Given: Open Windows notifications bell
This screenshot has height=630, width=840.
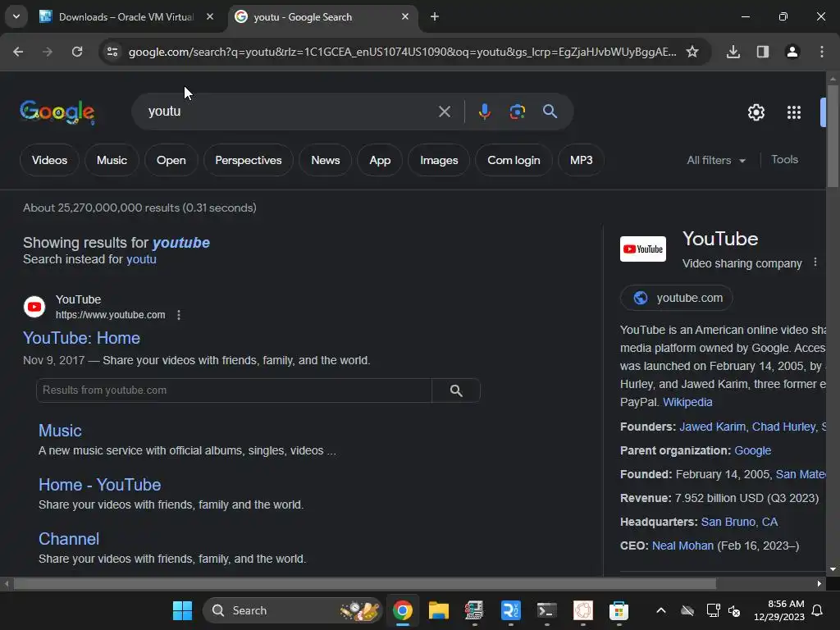Looking at the screenshot, I should pyautogui.click(x=818, y=610).
